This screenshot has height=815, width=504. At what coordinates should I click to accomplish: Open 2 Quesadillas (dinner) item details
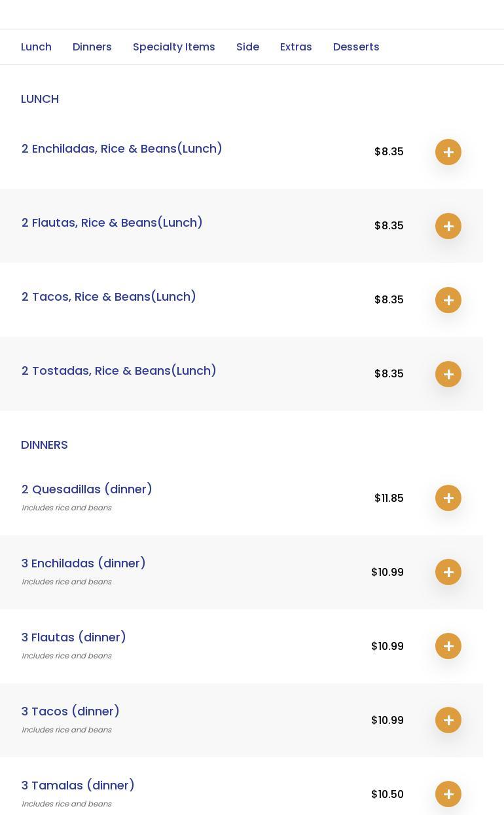point(87,489)
